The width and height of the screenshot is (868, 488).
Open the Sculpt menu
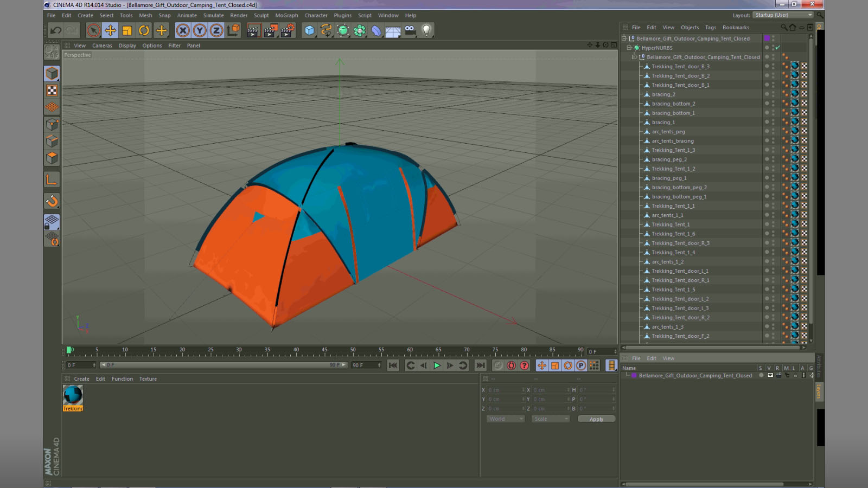pos(261,16)
